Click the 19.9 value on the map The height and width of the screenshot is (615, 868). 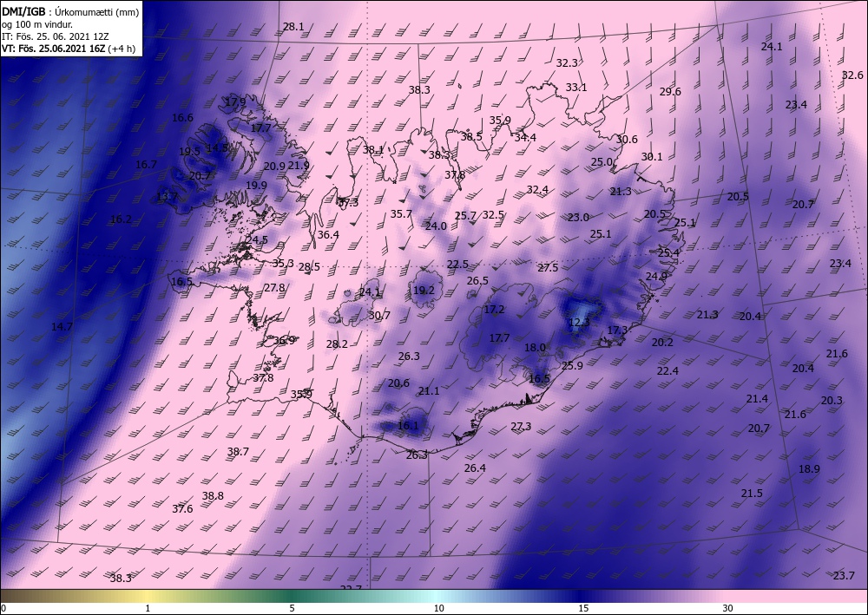[x=256, y=186]
